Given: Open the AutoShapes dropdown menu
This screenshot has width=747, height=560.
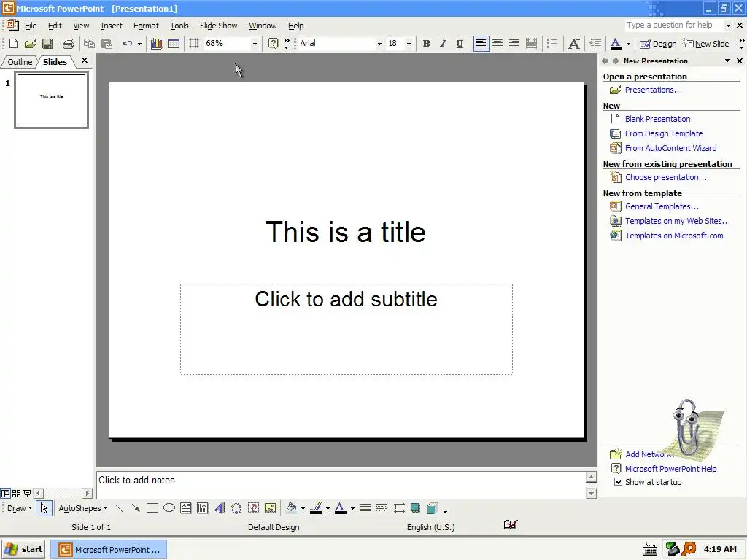Looking at the screenshot, I should [83, 508].
